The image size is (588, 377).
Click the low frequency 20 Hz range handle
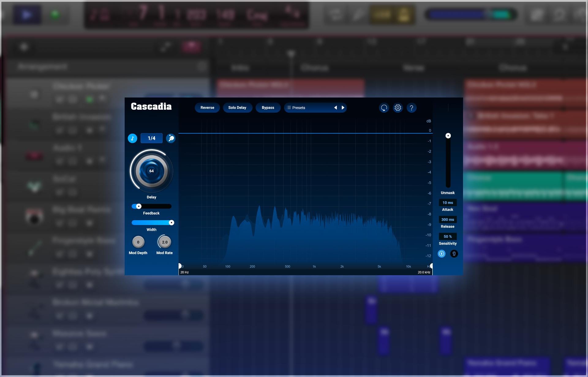click(180, 266)
